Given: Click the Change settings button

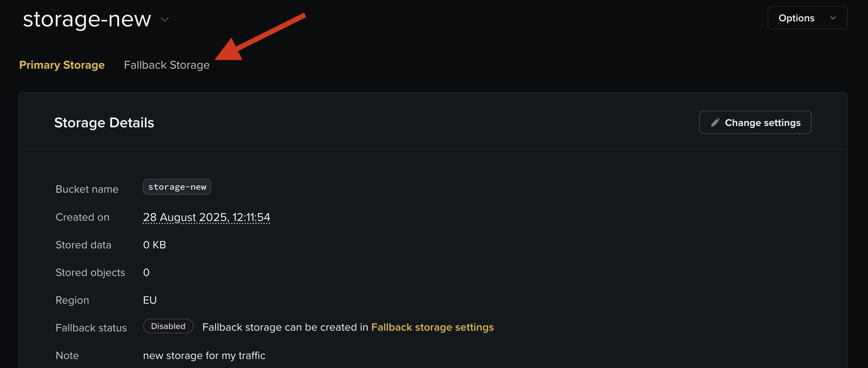Looking at the screenshot, I should pos(755,123).
